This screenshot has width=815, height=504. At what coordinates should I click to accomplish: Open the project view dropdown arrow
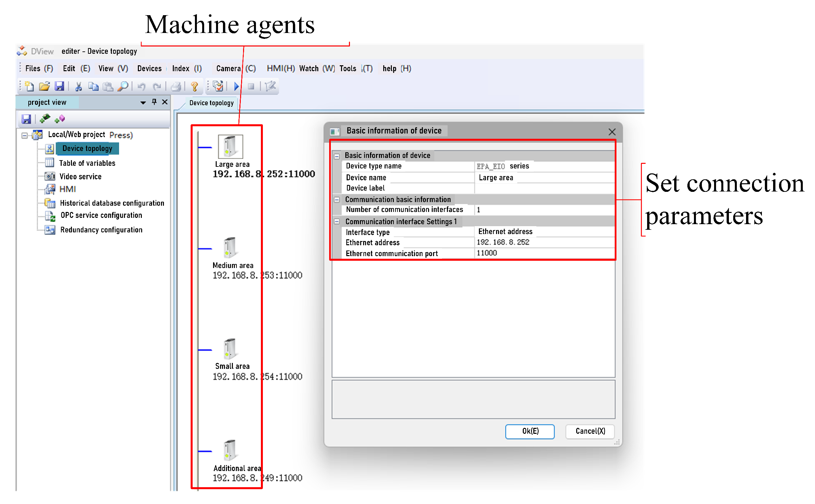[143, 103]
